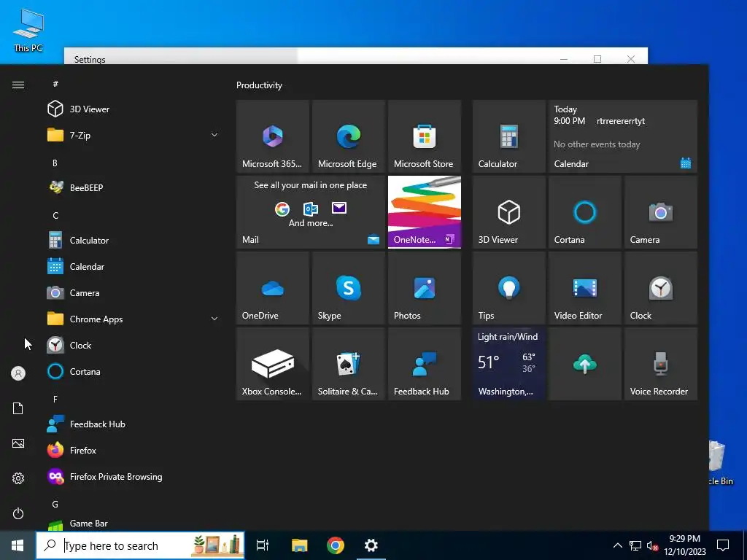Launch the Video Editor tile
This screenshot has width=747, height=560.
[584, 288]
